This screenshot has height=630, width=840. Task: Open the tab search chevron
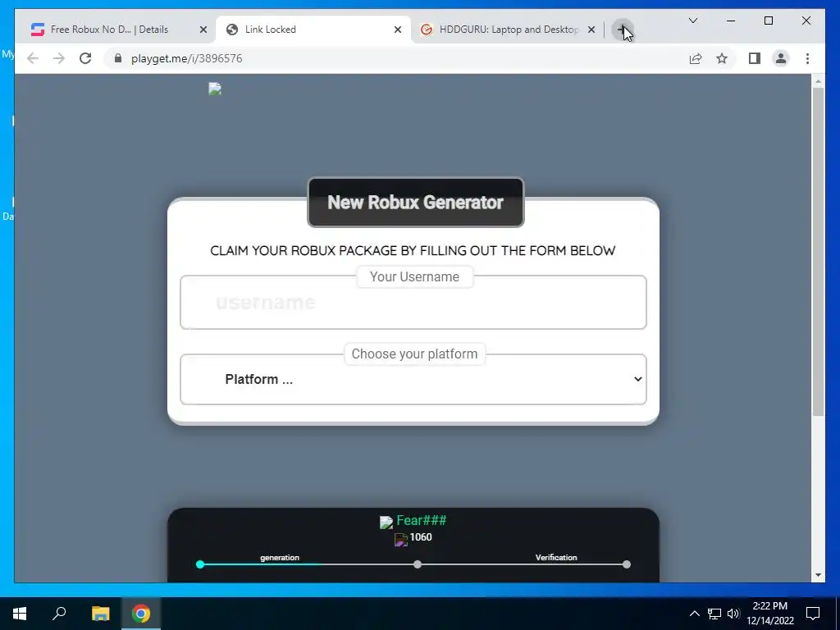point(692,21)
